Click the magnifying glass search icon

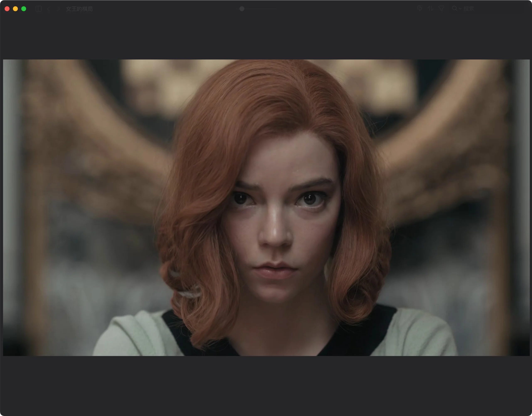(x=454, y=9)
